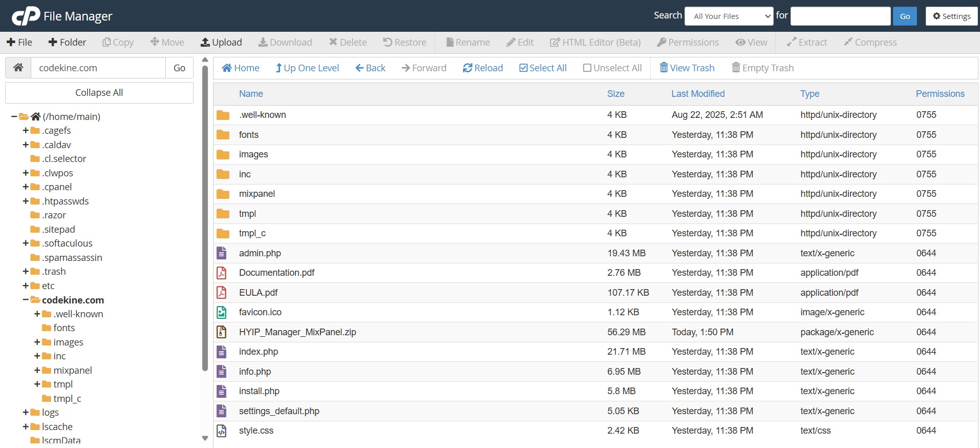Click the folder tree scrollbar down arrow
This screenshot has width=980, height=448.
click(x=205, y=438)
